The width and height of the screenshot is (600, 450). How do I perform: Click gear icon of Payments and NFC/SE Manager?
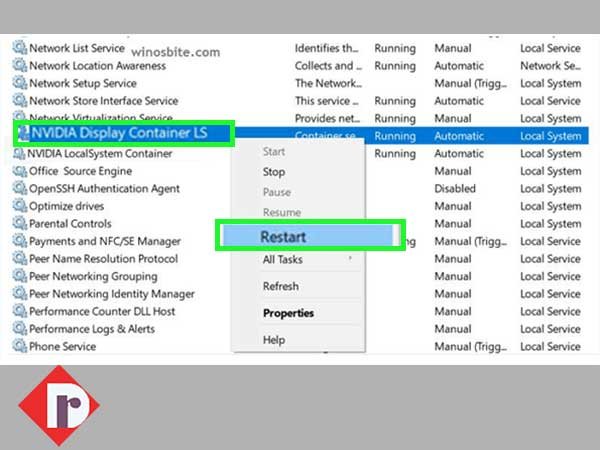[x=20, y=241]
